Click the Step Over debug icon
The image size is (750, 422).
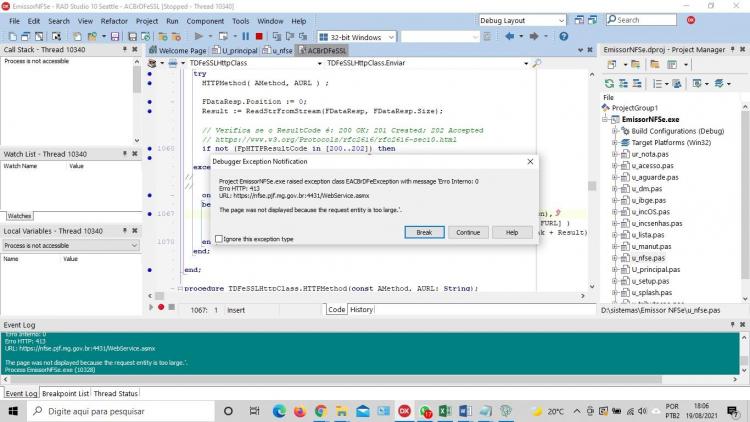click(x=290, y=36)
